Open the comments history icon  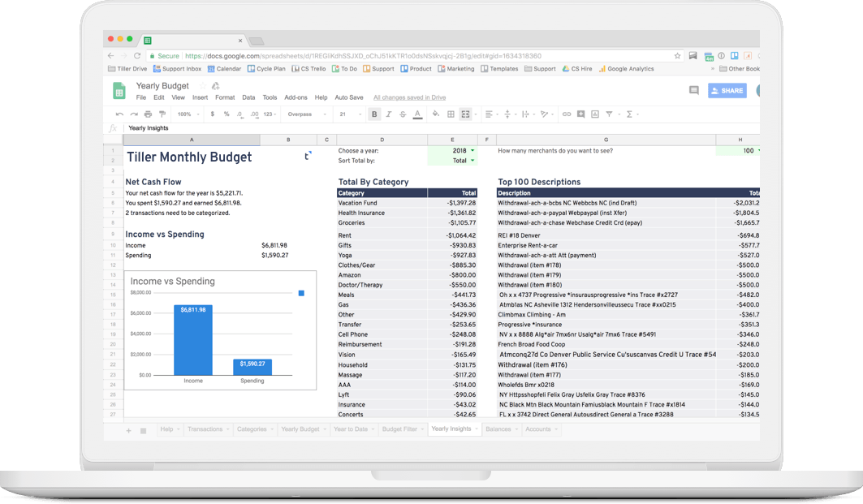point(694,91)
